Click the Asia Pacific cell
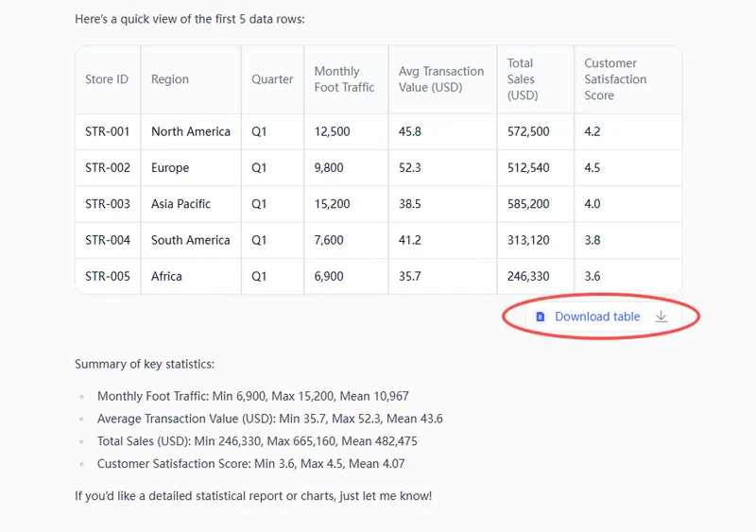 (180, 203)
